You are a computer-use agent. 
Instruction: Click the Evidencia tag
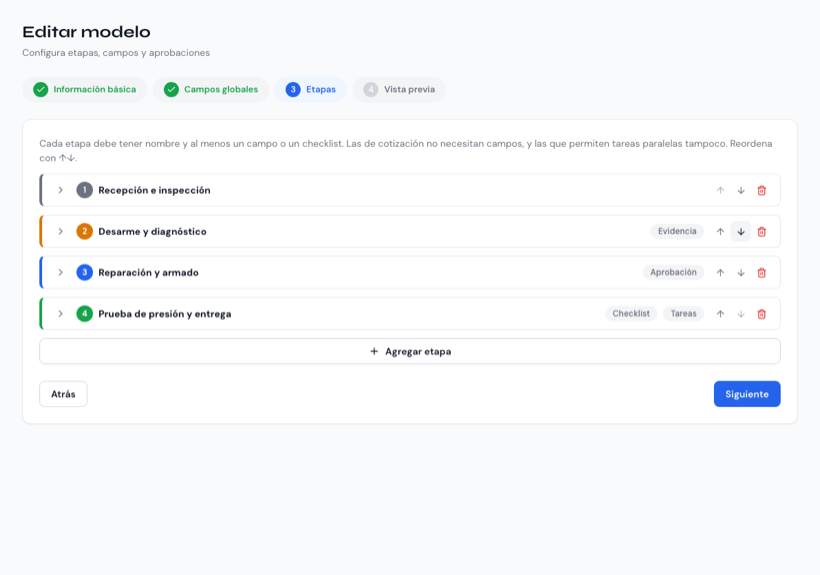tap(677, 231)
